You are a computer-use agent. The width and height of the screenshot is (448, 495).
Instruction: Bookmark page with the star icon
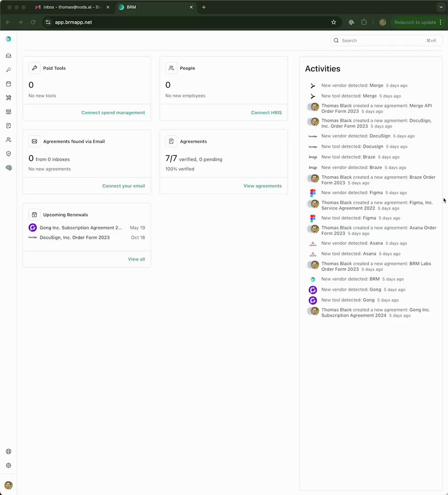coord(333,22)
